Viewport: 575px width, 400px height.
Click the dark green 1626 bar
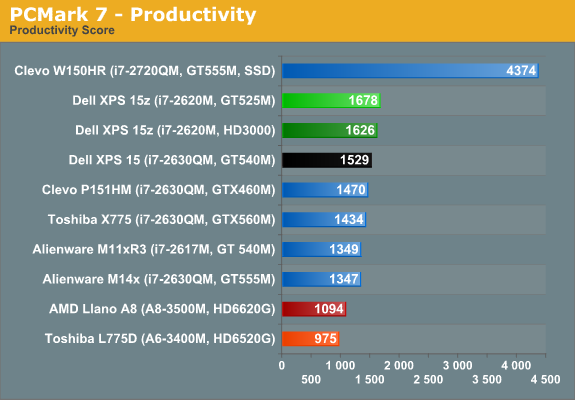pos(329,130)
